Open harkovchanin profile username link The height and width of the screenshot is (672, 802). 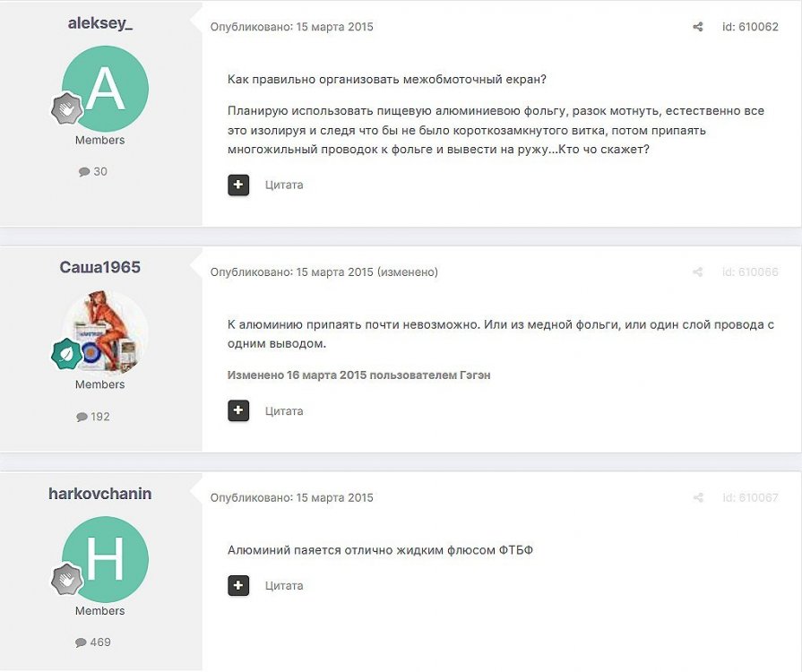click(100, 494)
